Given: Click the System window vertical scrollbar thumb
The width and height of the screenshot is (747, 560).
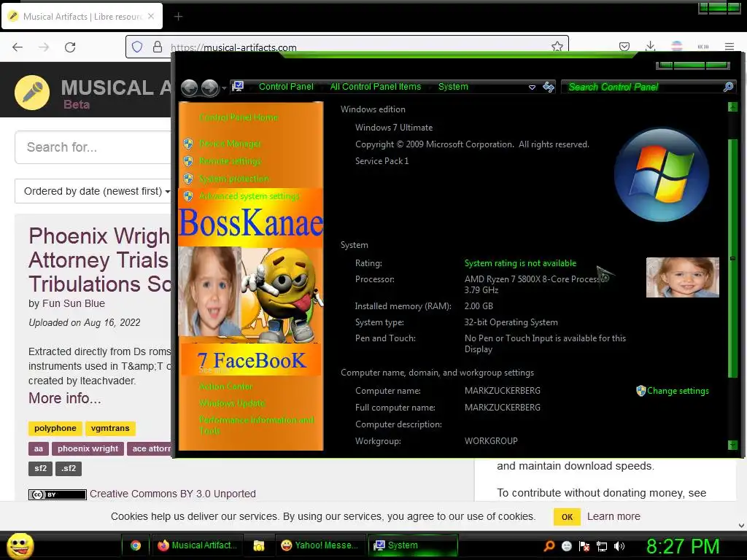Looking at the screenshot, I should (732, 258).
